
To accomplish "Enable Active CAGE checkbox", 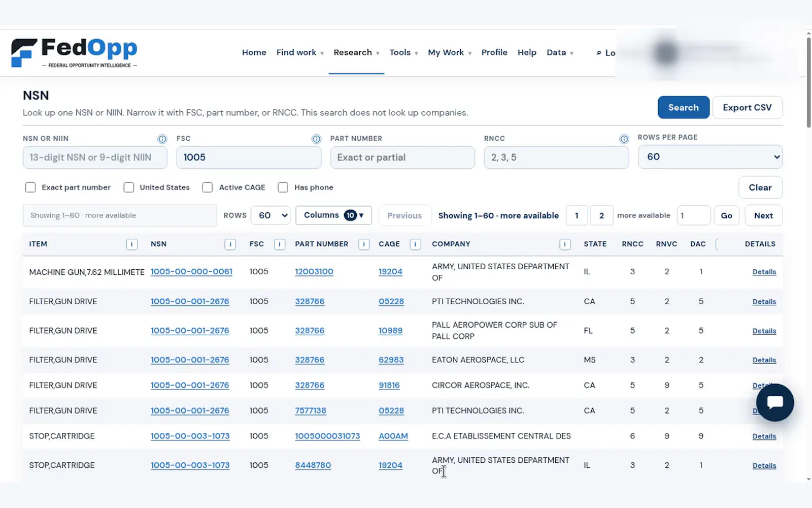I will pyautogui.click(x=208, y=187).
